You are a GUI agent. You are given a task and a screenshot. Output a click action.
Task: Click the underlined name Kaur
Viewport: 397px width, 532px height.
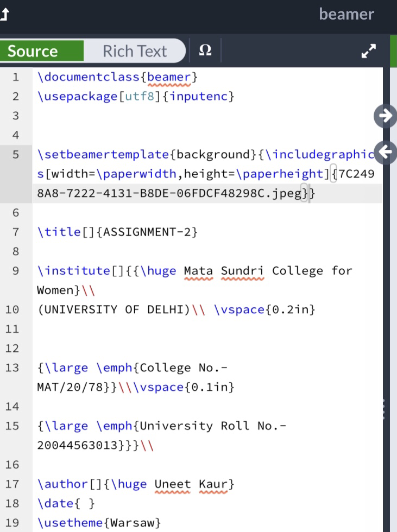(x=213, y=484)
